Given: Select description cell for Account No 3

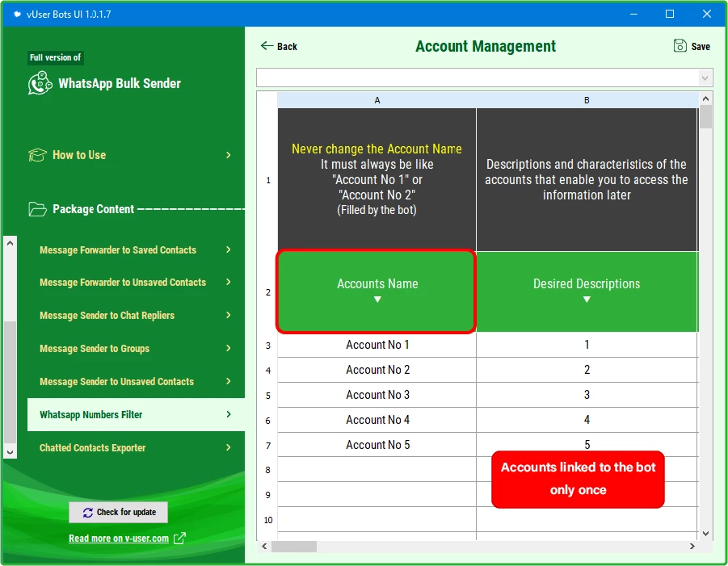Looking at the screenshot, I should click(x=587, y=395).
